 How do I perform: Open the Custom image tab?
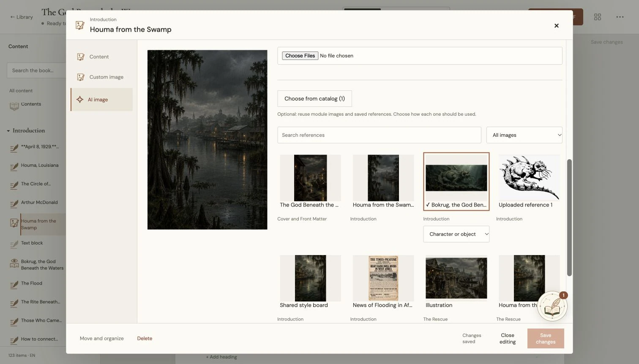pyautogui.click(x=101, y=77)
